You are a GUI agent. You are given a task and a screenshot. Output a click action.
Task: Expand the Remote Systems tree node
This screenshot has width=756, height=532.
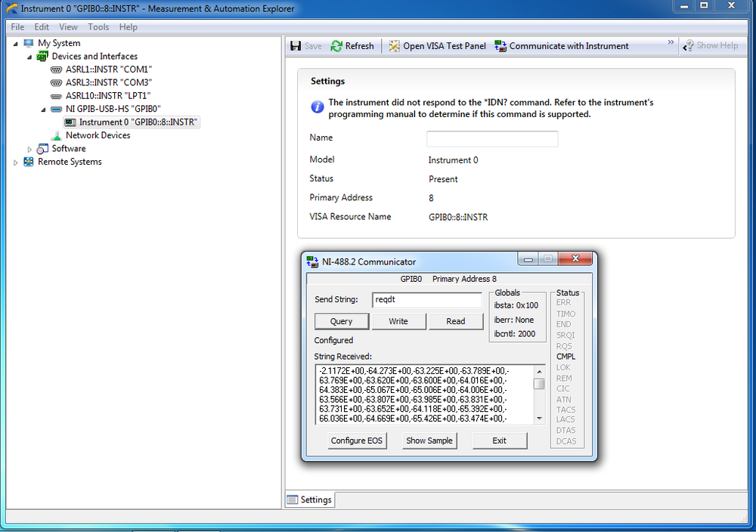click(15, 161)
